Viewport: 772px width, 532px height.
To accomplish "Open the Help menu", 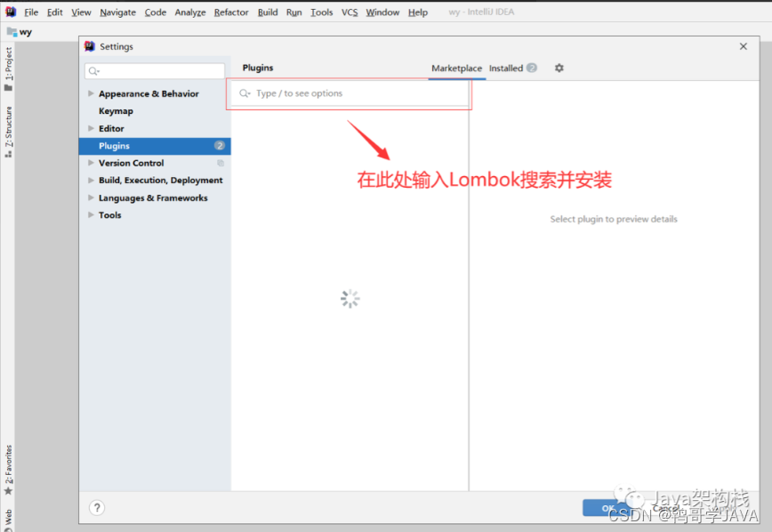I will click(x=417, y=12).
